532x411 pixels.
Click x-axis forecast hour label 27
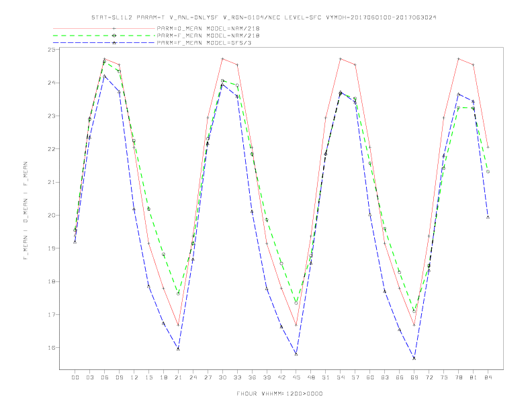tap(208, 377)
